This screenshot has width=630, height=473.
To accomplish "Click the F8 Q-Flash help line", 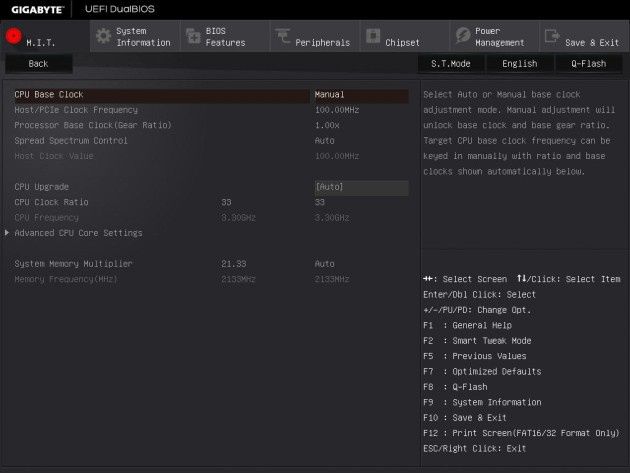I will (455, 387).
